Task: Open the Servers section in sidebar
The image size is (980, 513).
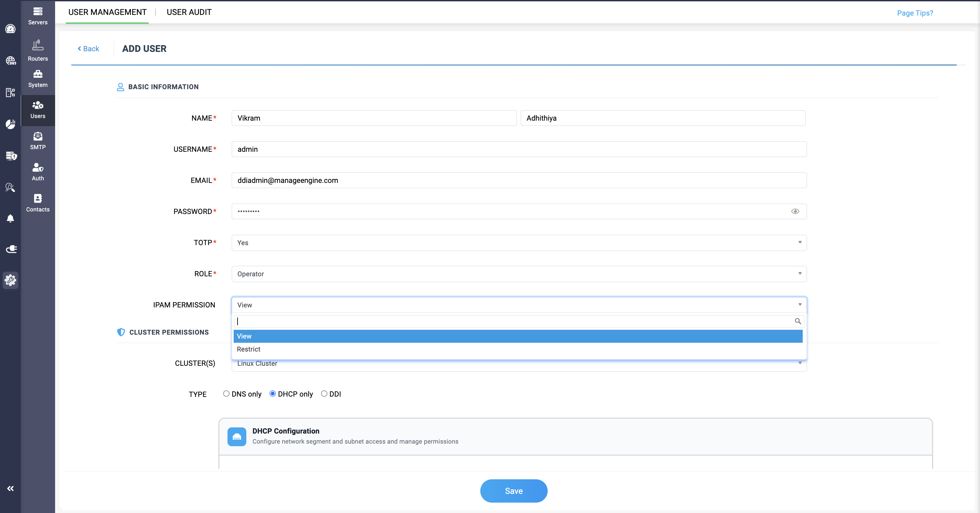Action: (38, 16)
